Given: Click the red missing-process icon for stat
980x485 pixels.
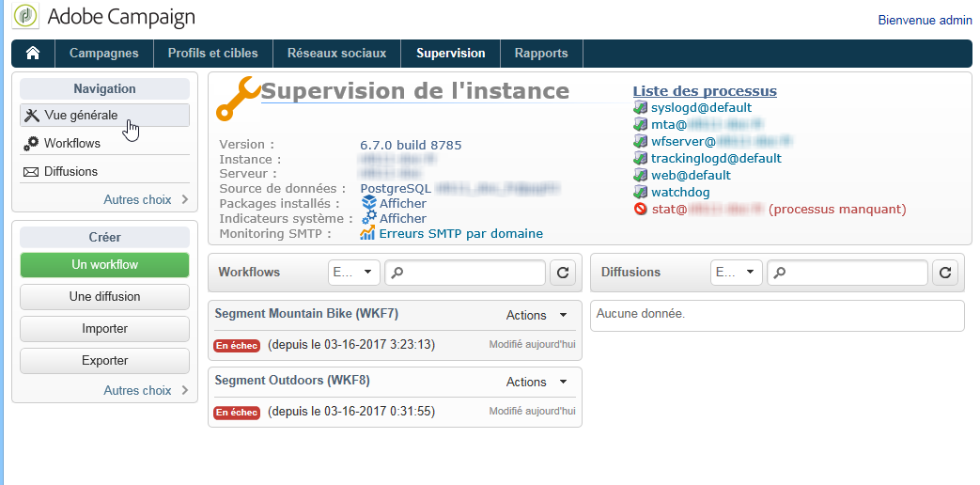Looking at the screenshot, I should point(640,209).
